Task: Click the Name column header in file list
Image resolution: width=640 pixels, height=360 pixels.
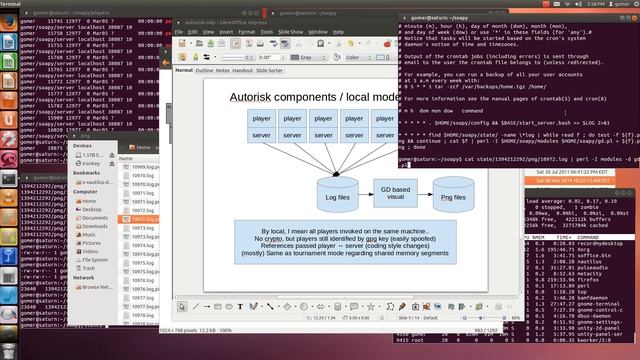Action: point(138,158)
